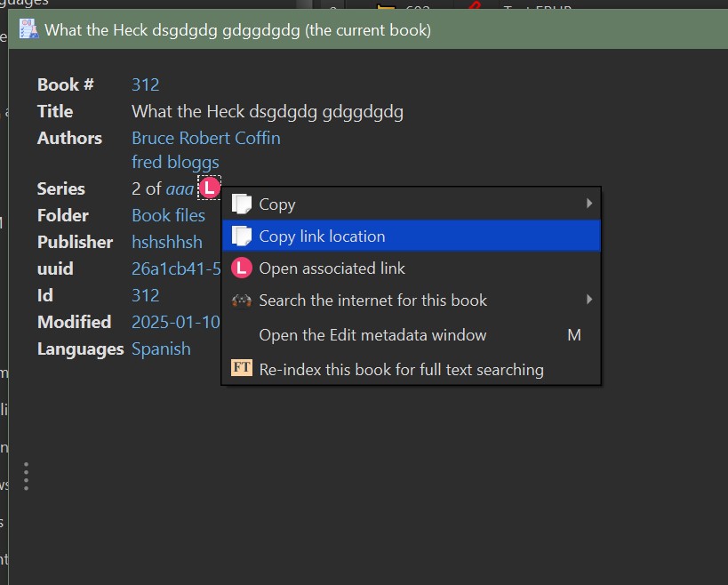The height and width of the screenshot is (585, 728).
Task: Click the FT full text re-index icon
Action: [x=242, y=368]
